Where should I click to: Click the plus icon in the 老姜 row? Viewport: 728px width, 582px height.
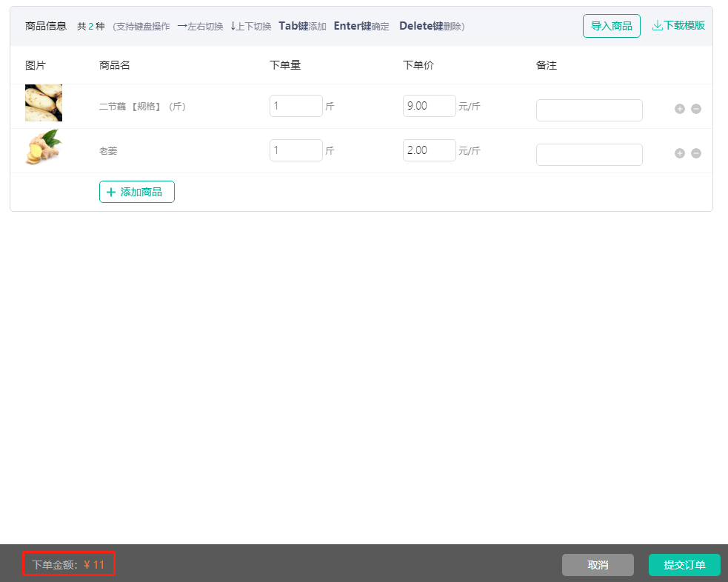click(679, 153)
